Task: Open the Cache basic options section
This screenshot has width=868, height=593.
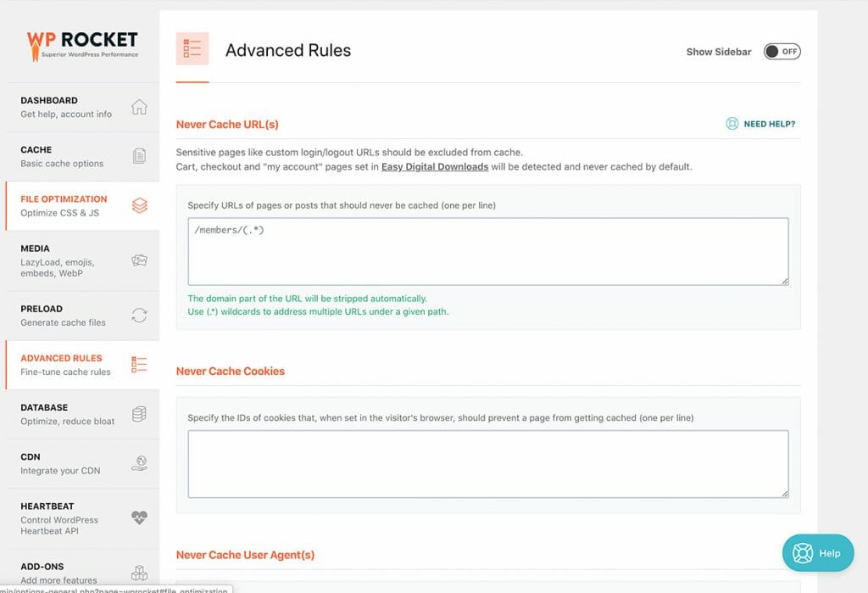Action: [82, 156]
